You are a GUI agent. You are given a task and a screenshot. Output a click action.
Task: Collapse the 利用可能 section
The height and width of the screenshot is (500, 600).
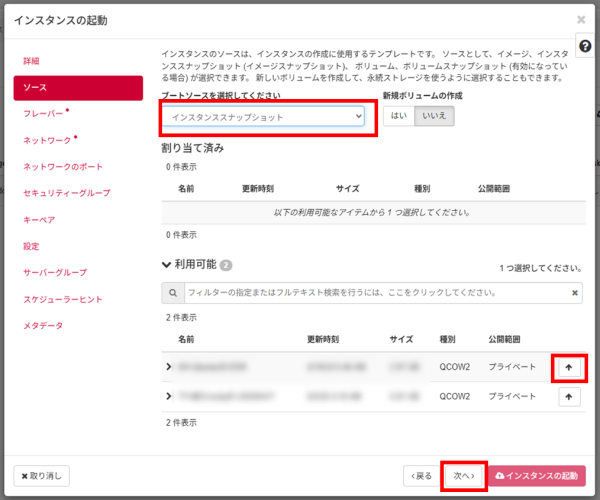pyautogui.click(x=166, y=265)
